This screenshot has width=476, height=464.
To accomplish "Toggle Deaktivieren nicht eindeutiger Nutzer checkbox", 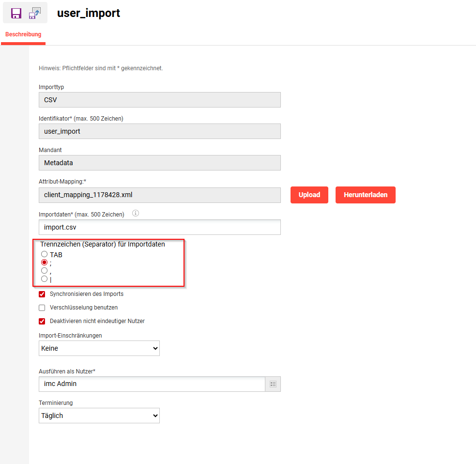I will 42,321.
